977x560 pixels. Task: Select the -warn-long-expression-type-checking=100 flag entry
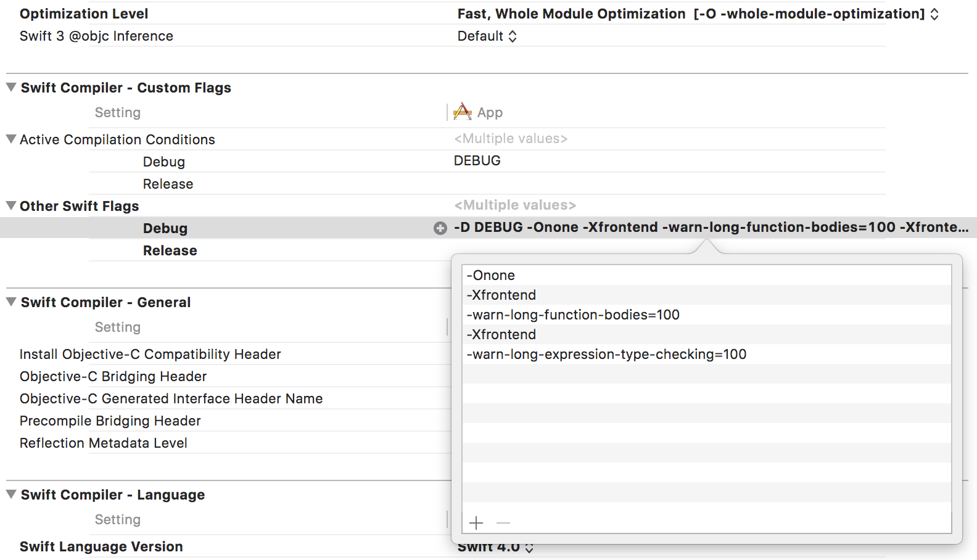707,354
